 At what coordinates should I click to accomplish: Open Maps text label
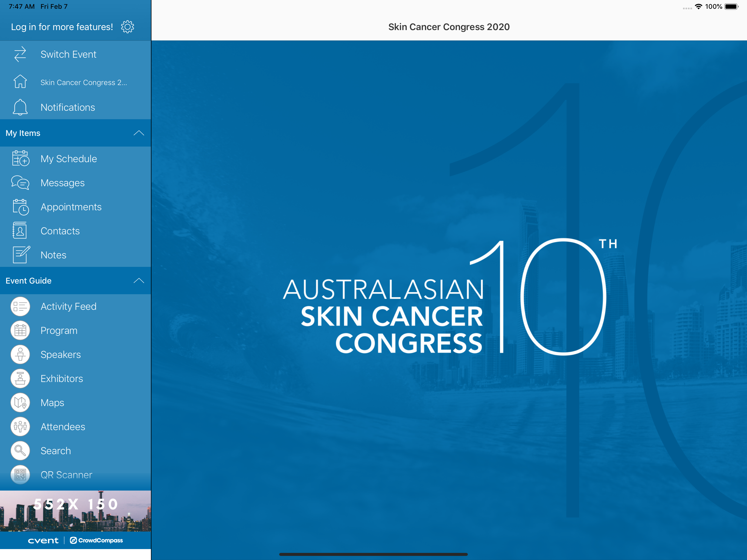click(x=52, y=402)
